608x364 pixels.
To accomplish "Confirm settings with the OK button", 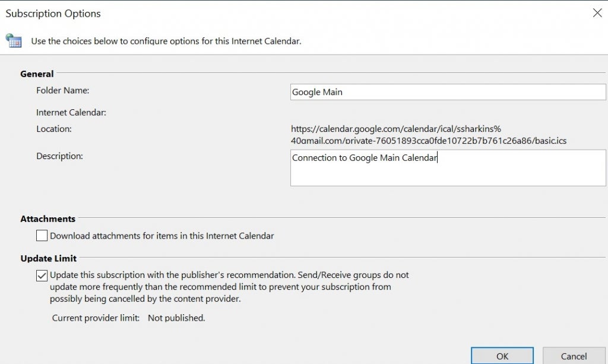I will pyautogui.click(x=502, y=356).
